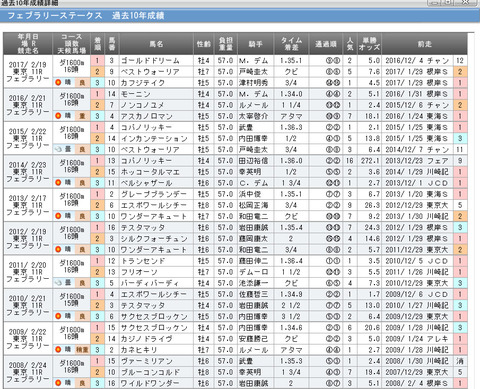Select the horse name ベルシャザール
Screen dimensions: 480x389
(146, 183)
